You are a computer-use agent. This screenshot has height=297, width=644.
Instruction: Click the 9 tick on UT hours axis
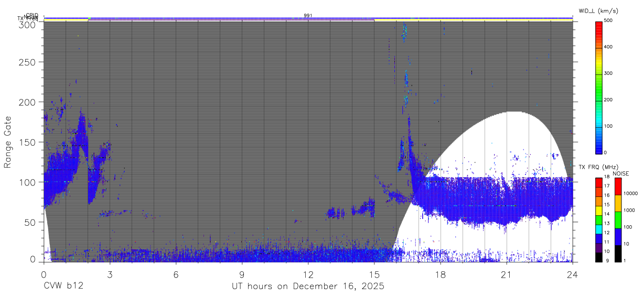(242, 274)
